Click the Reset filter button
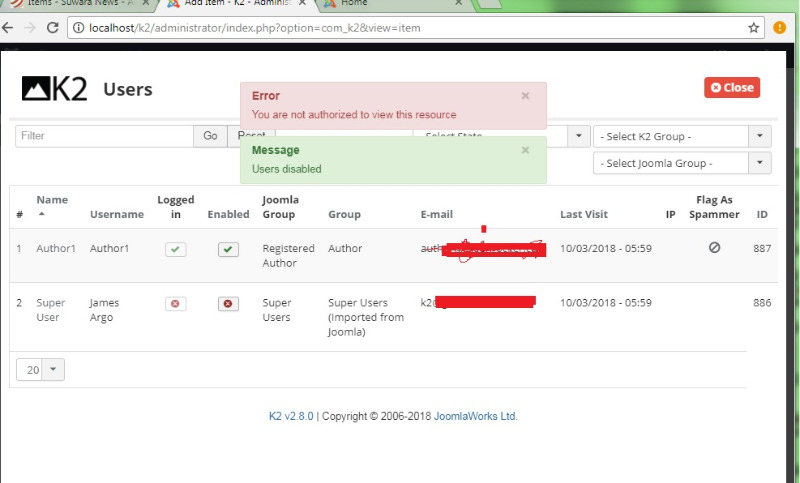Screen dimensions: 800x483 (x=252, y=136)
